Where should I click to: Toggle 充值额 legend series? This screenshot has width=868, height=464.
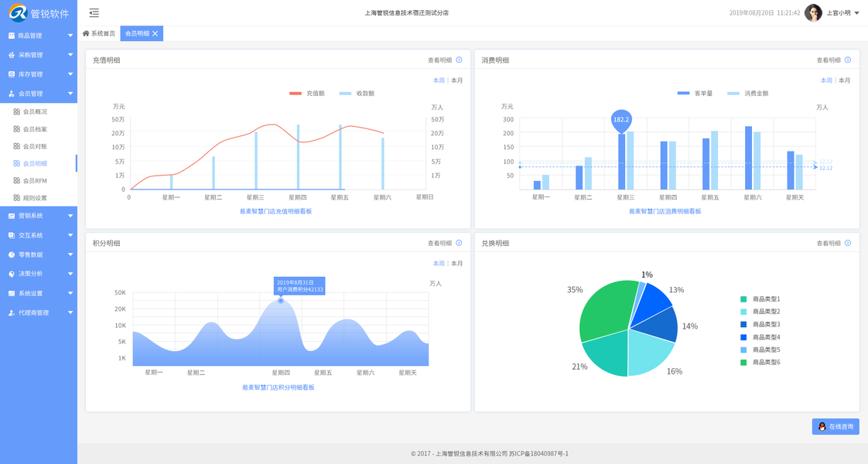(306, 94)
